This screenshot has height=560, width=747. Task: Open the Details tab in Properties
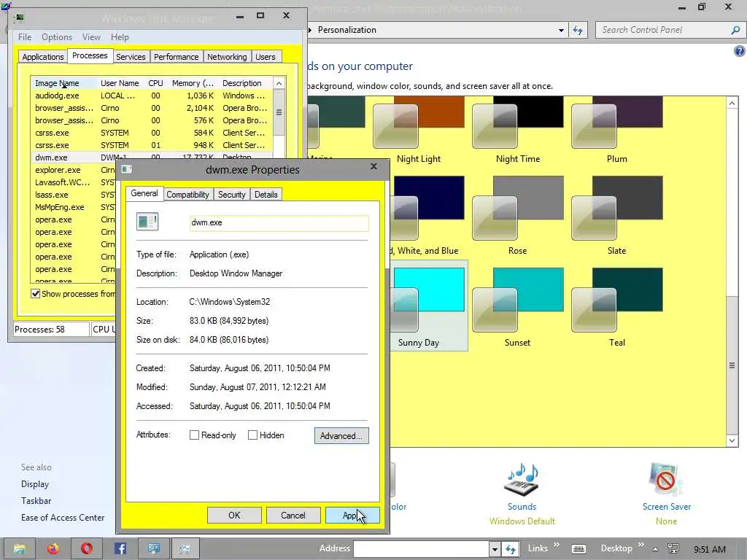266,194
